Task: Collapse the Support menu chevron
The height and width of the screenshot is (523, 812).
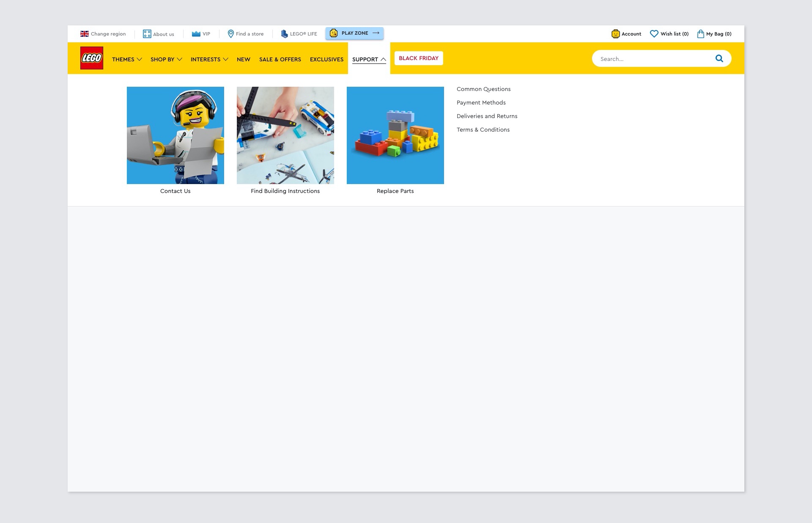Action: [383, 59]
